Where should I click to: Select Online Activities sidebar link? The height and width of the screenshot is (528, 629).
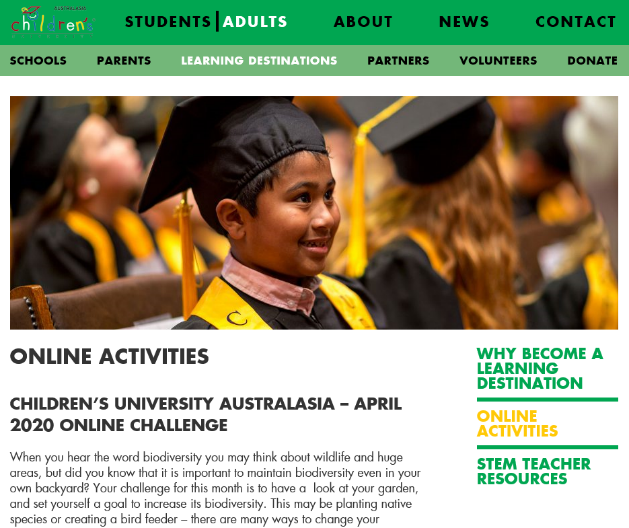517,424
